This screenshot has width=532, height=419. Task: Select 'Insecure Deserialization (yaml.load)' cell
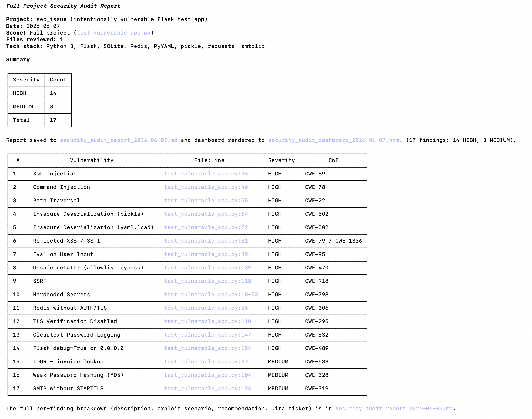(93, 227)
